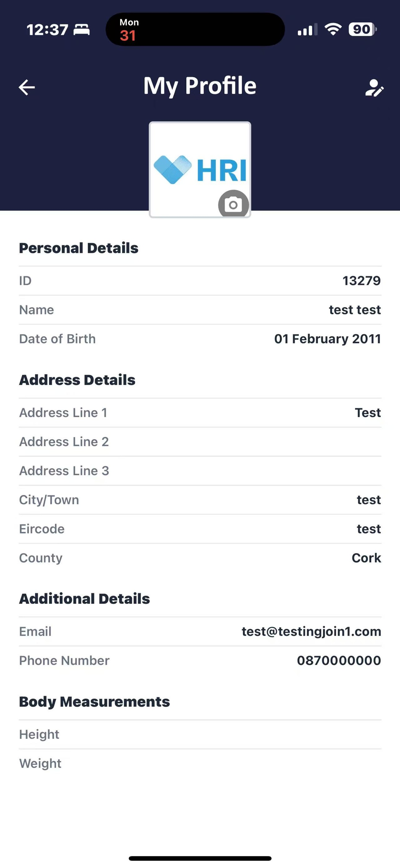400x868 pixels.
Task: Tap the sleep focus bed icon
Action: (82, 30)
